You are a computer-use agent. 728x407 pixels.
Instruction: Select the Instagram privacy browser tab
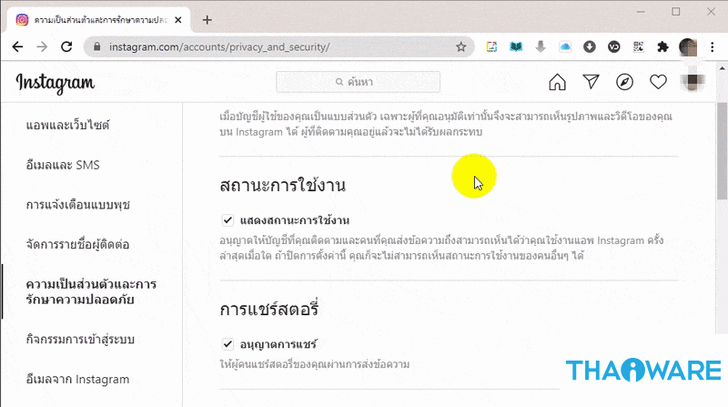click(x=99, y=20)
